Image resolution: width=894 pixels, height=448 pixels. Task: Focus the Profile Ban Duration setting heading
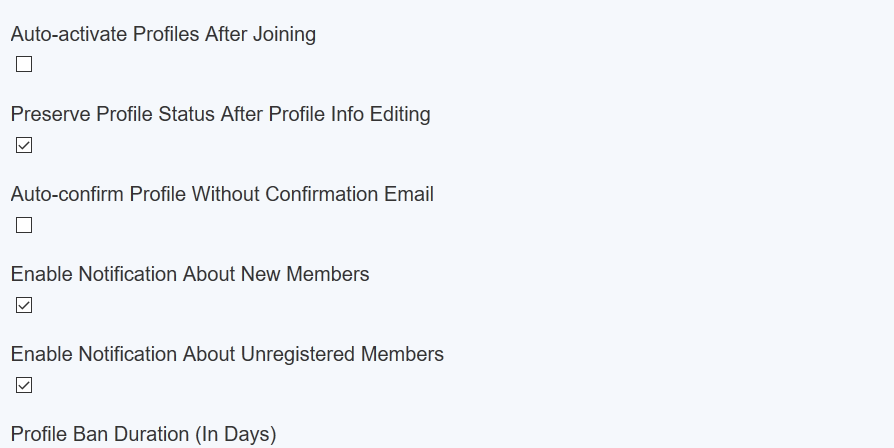click(x=143, y=434)
